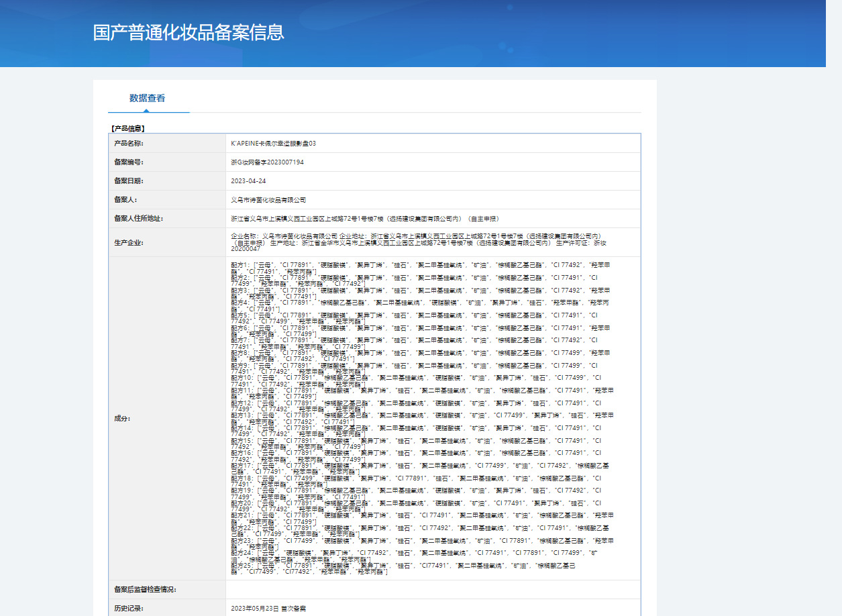The height and width of the screenshot is (616, 842).
Task: Click the 备案日期 row label
Action: tap(129, 181)
